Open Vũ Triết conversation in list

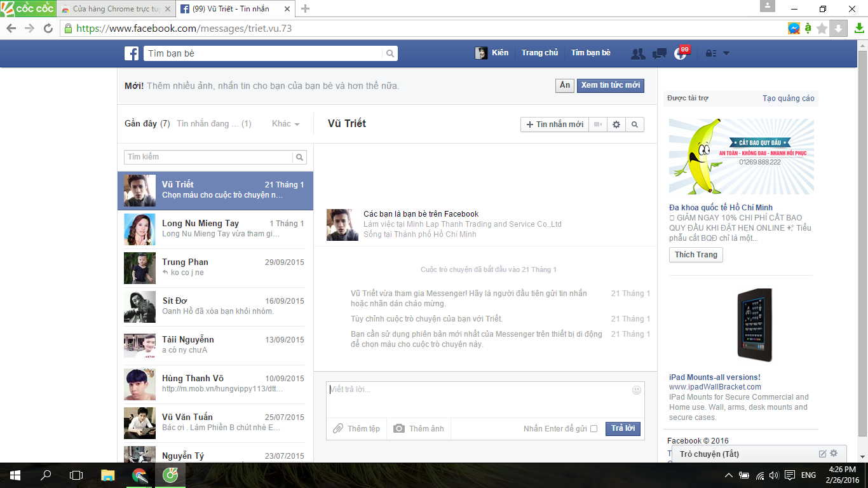pos(215,191)
